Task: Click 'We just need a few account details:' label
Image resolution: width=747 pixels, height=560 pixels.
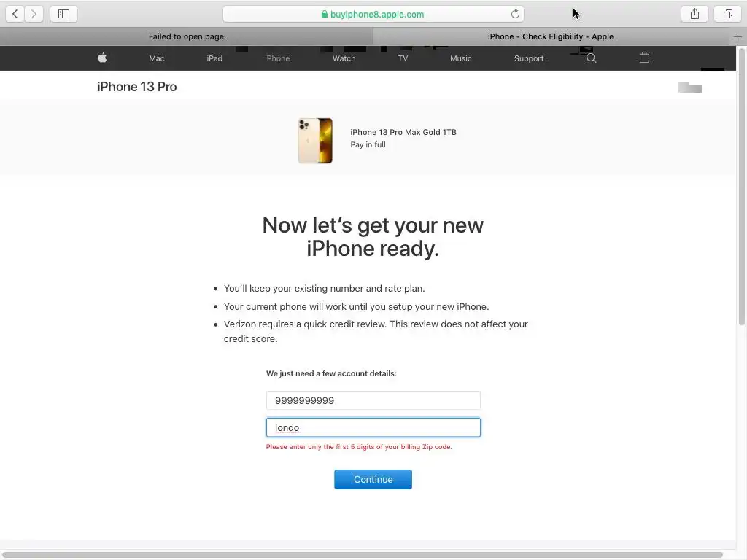Action: coord(331,373)
